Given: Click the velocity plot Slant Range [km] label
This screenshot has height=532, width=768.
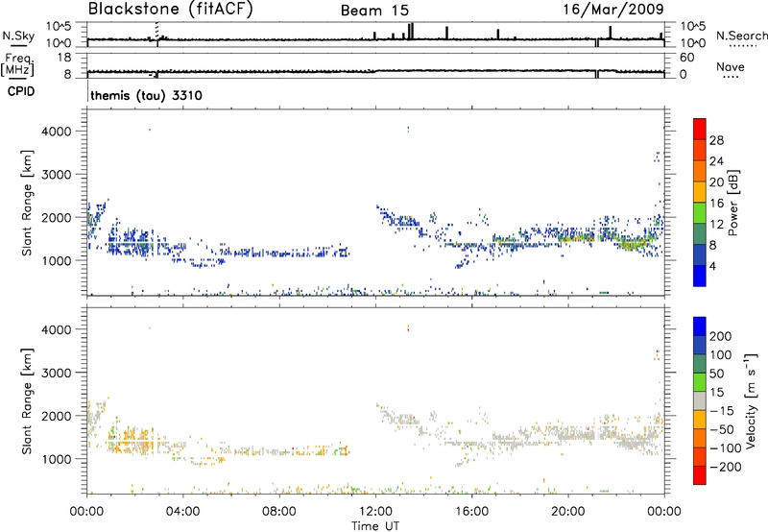Looking at the screenshot, I should point(27,400).
